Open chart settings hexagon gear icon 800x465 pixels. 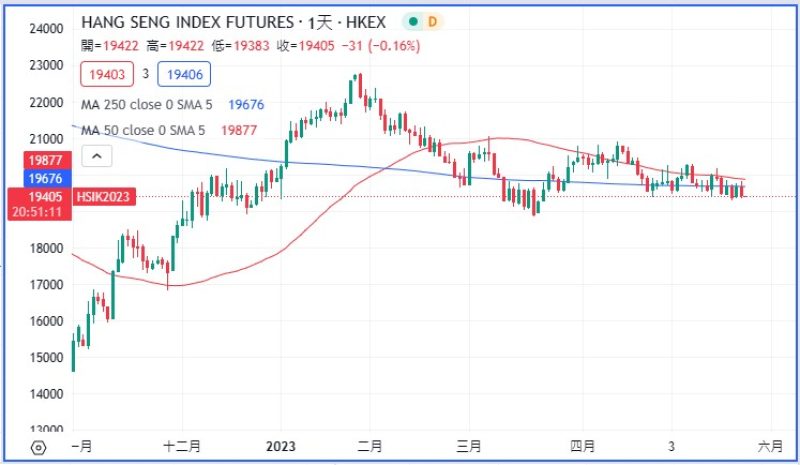[39, 448]
